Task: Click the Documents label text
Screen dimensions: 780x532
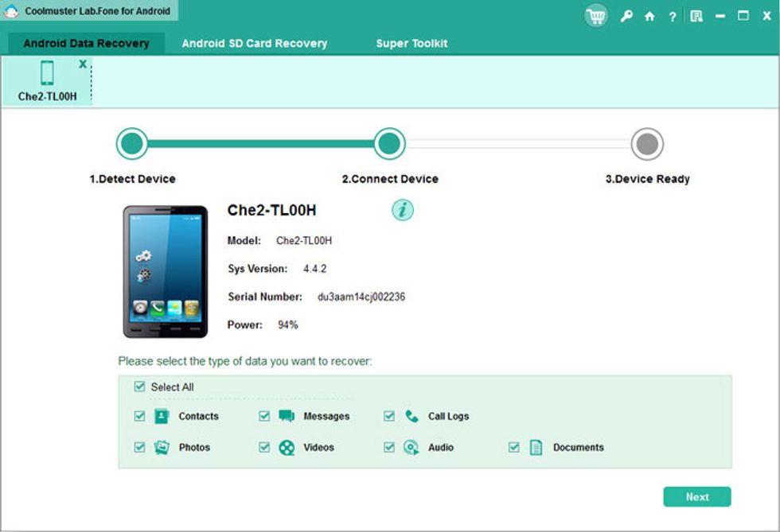Action: click(x=579, y=448)
